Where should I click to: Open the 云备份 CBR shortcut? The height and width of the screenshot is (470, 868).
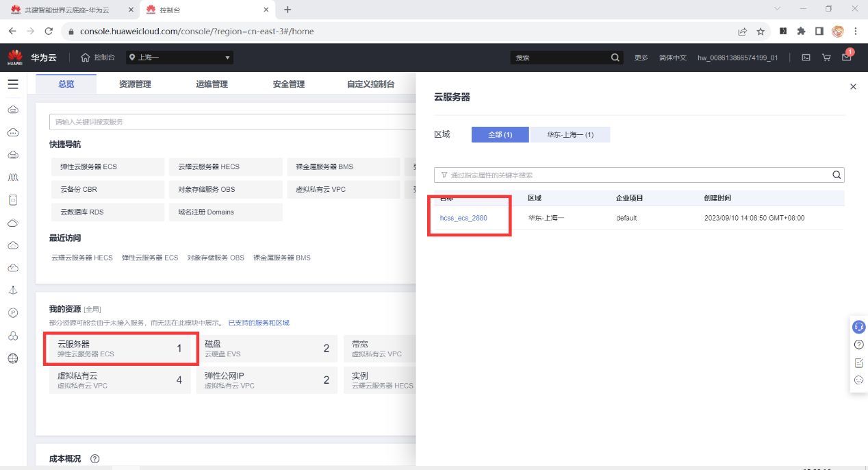click(107, 189)
